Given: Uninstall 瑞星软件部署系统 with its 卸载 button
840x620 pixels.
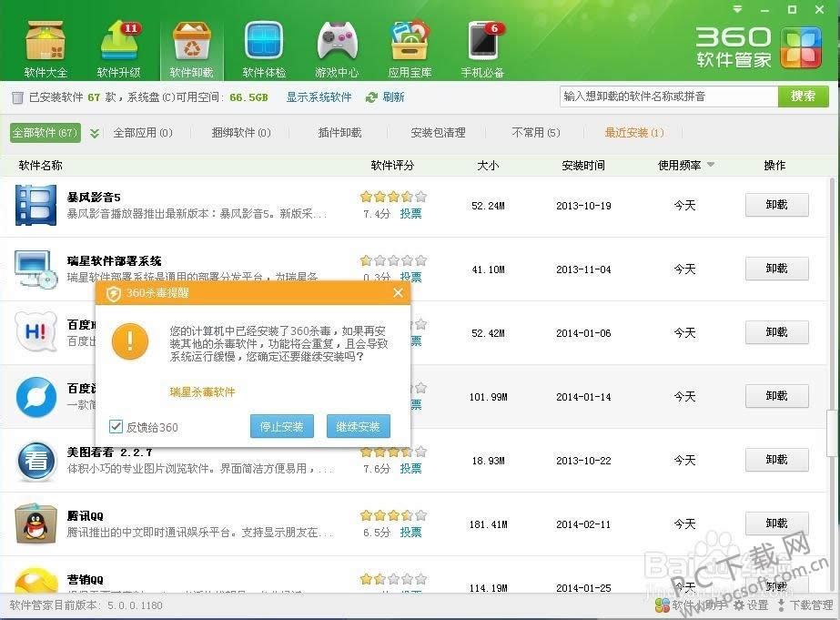Looking at the screenshot, I should 776,269.
